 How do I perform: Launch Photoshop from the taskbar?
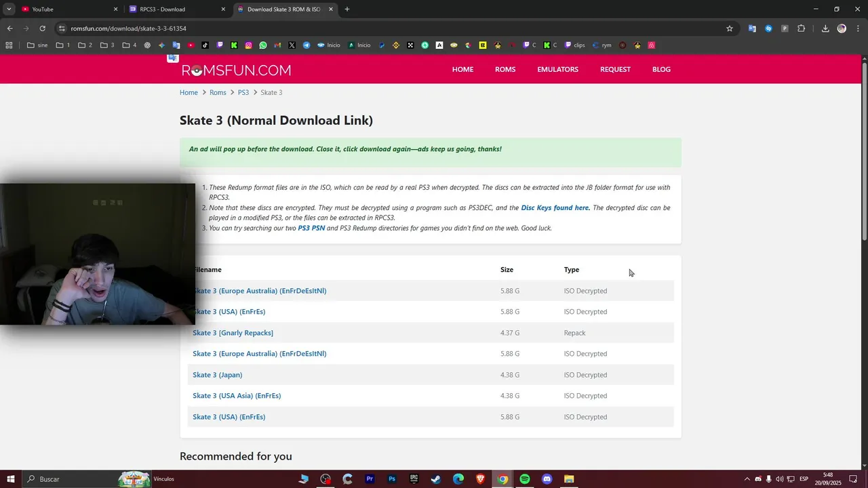392,479
